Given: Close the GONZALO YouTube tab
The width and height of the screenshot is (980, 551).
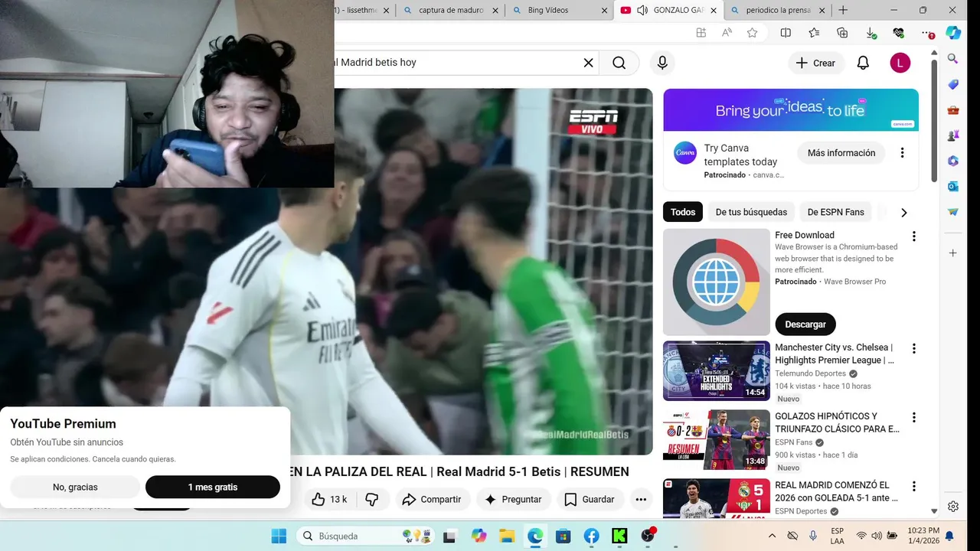Looking at the screenshot, I should (x=714, y=11).
